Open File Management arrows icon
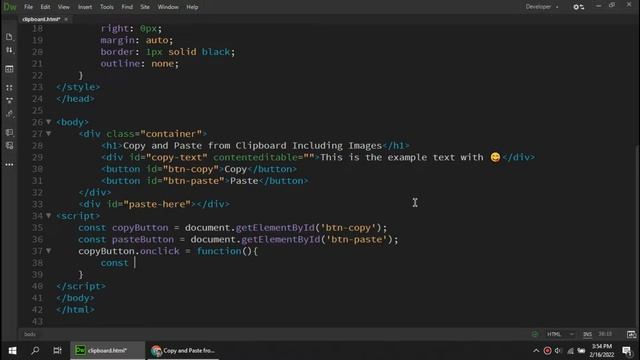Image resolution: width=640 pixels, height=360 pixels. click(9, 50)
